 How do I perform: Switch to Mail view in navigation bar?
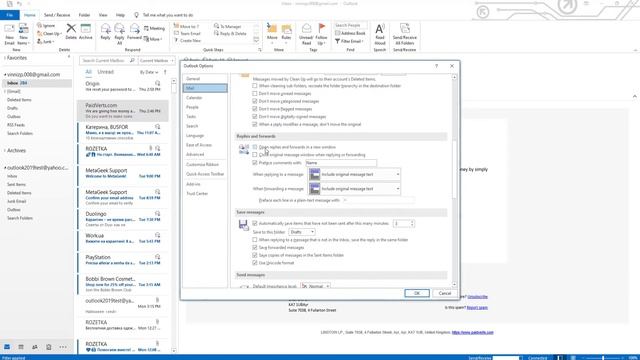pos(7,347)
